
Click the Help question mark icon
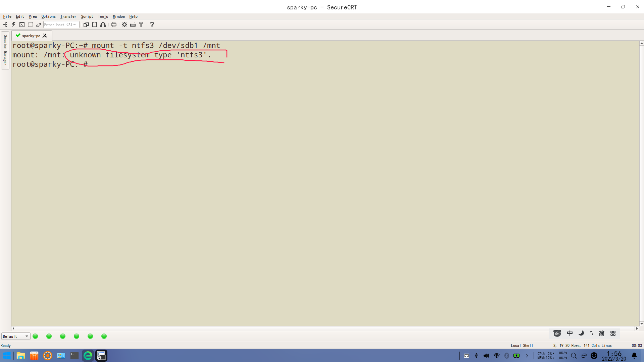[x=152, y=24]
